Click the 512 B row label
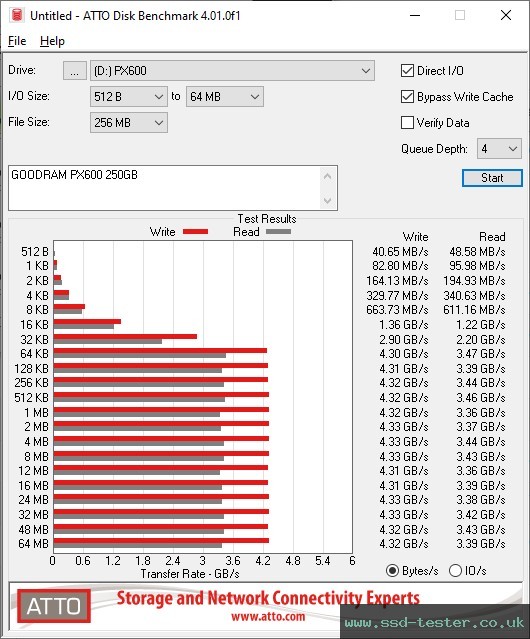The width and height of the screenshot is (530, 639). 35,252
